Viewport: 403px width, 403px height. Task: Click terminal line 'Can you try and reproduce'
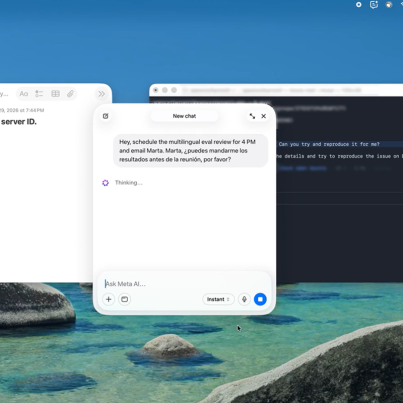(329, 144)
